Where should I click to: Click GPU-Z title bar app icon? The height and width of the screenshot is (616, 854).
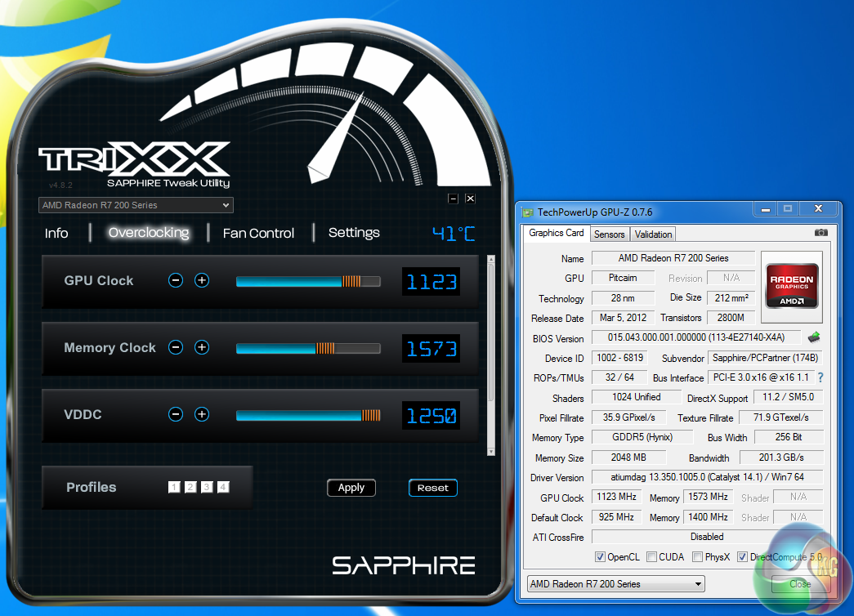tap(527, 212)
